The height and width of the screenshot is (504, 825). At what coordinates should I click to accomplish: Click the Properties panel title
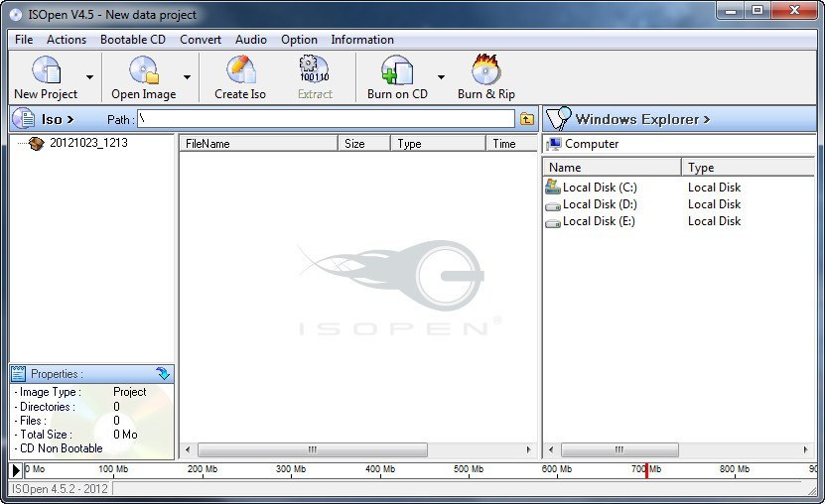tap(57, 374)
